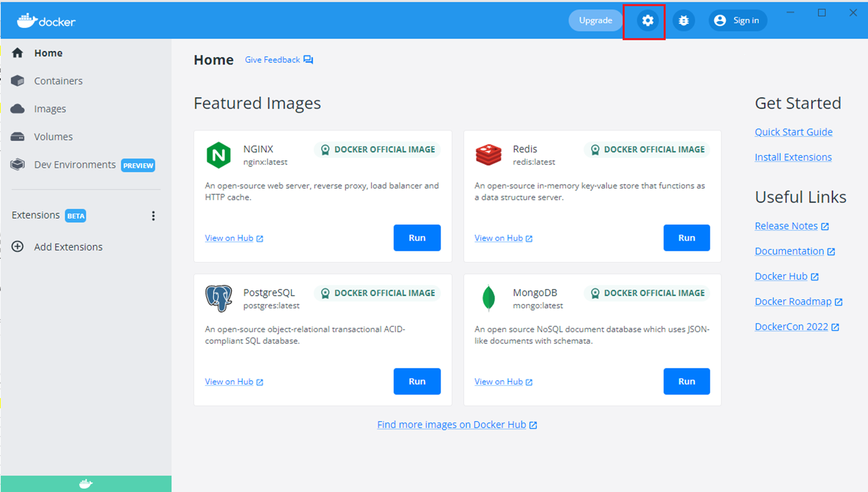Image resolution: width=868 pixels, height=492 pixels.
Task: Click the official image badge icon on the MongoDB card
Action: pos(595,293)
